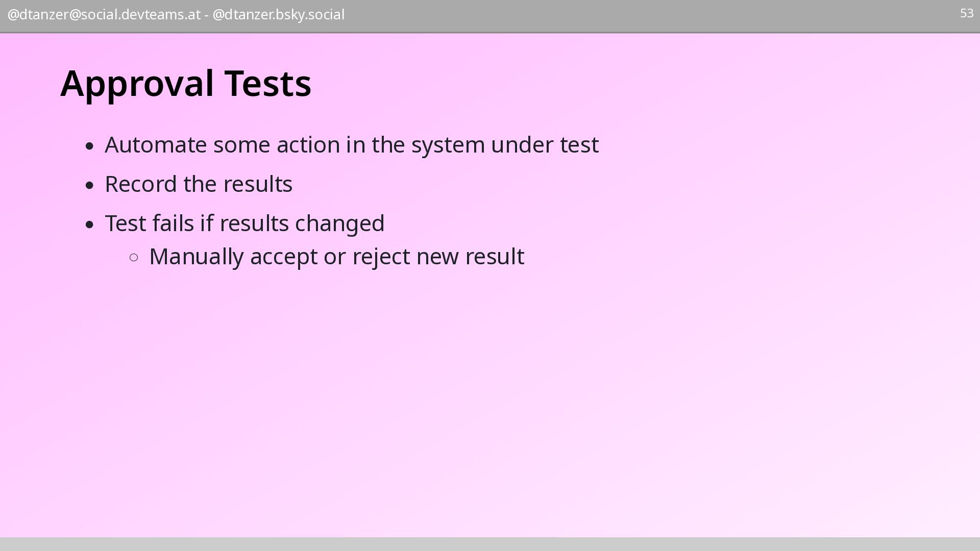980x551 pixels.
Task: Click the "Test fails if results changed" line
Action: pos(244,223)
